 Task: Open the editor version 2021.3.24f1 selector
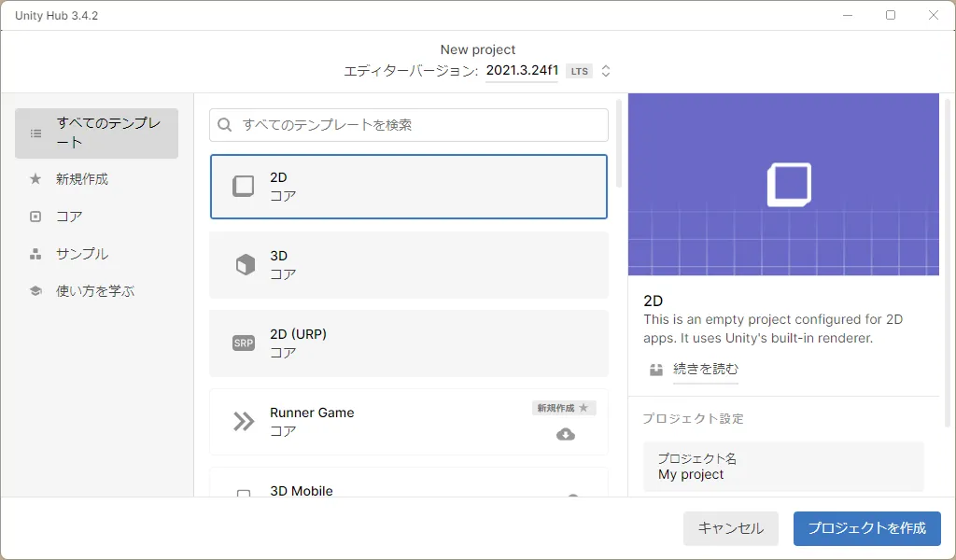[522, 71]
